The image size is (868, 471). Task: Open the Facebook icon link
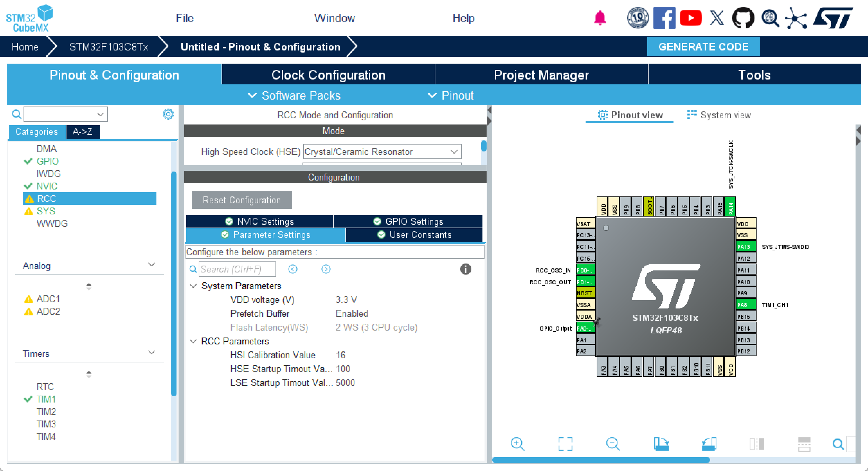pos(664,18)
